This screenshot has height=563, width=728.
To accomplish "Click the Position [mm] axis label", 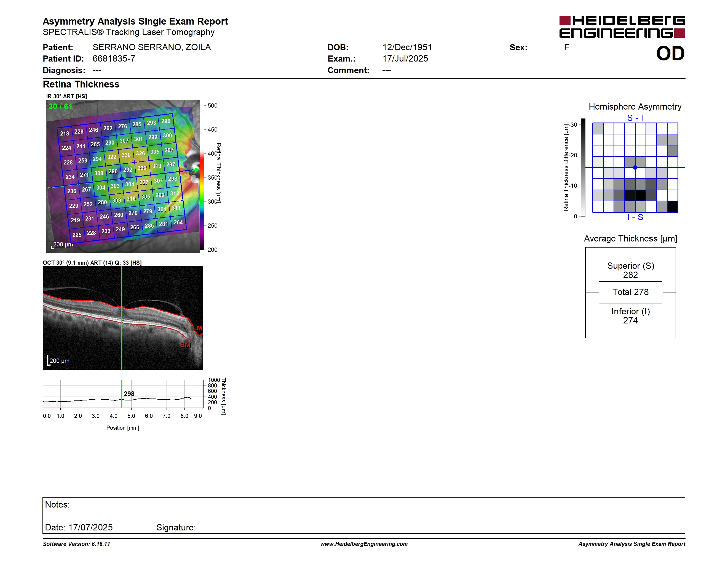I will pos(123,428).
